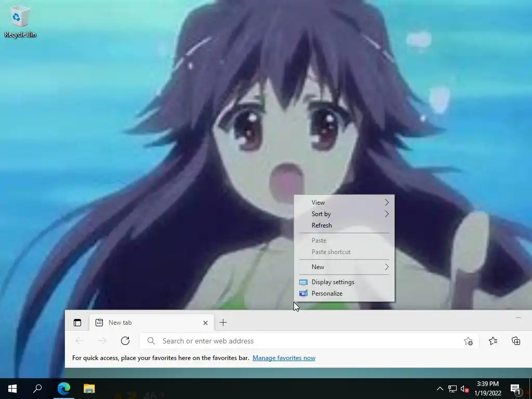
Task: Open a new Edge tab with plus button
Action: pyautogui.click(x=223, y=323)
